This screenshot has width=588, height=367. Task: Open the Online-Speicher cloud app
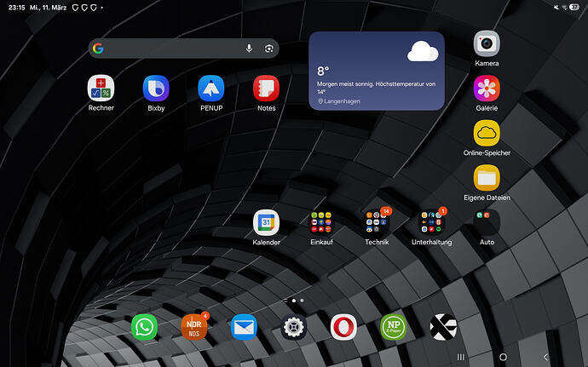click(x=487, y=133)
